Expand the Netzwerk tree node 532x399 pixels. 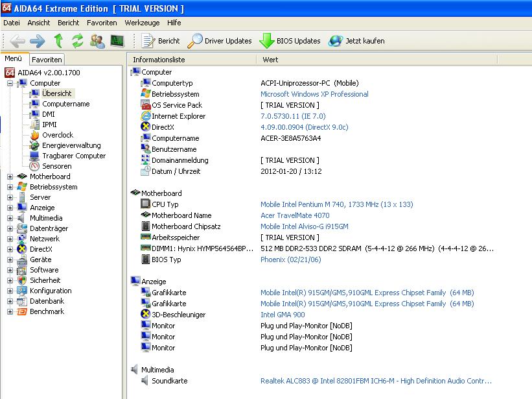pos(10,239)
